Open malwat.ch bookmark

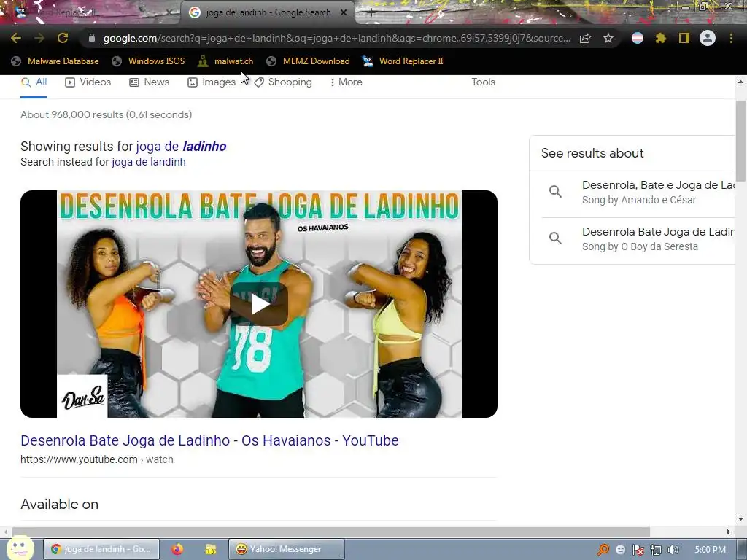tap(226, 61)
